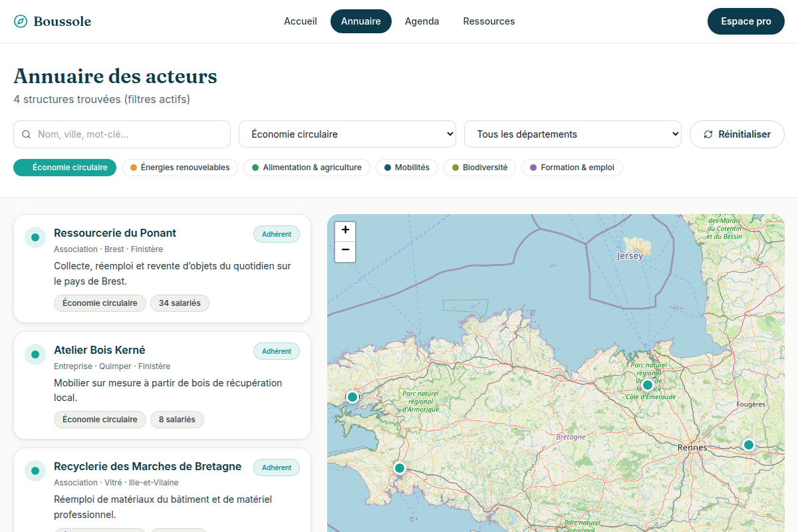Open the Ressourcerie du Ponant title
The height and width of the screenshot is (532, 798).
[115, 233]
